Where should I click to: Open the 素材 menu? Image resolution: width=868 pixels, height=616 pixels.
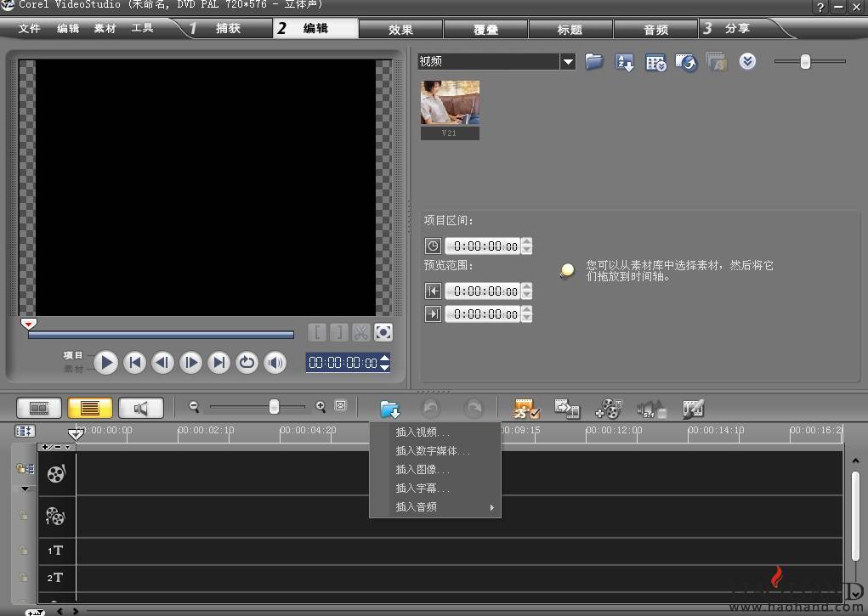tap(105, 28)
